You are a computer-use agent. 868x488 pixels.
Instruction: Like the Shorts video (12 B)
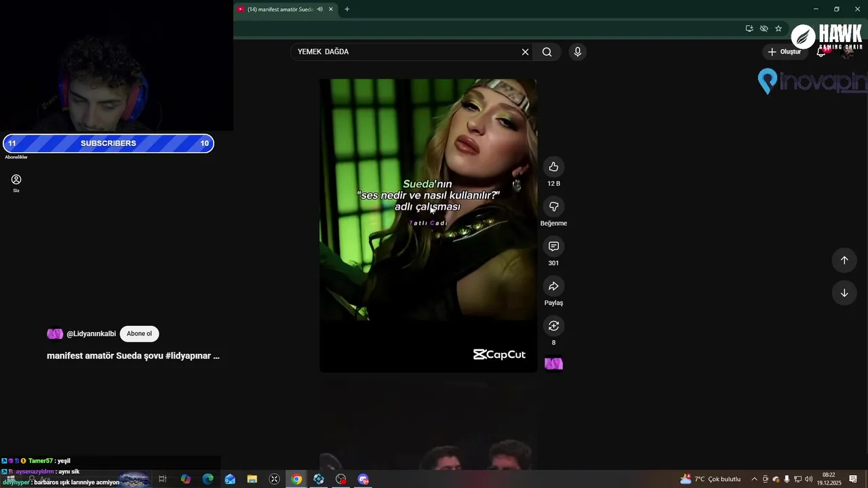pyautogui.click(x=553, y=167)
